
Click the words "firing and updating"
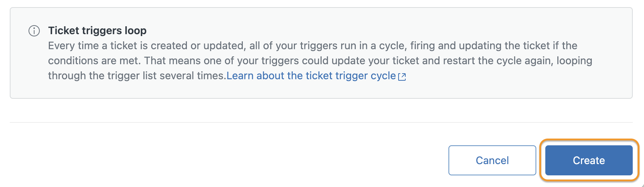(456, 46)
